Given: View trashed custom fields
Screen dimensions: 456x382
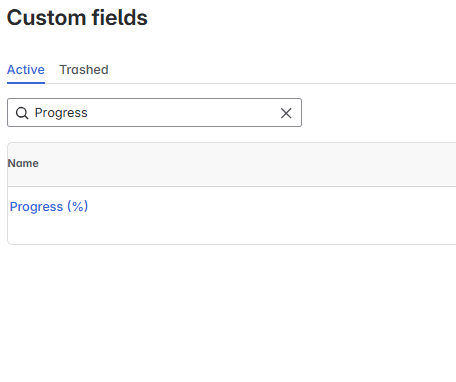Looking at the screenshot, I should point(84,70).
